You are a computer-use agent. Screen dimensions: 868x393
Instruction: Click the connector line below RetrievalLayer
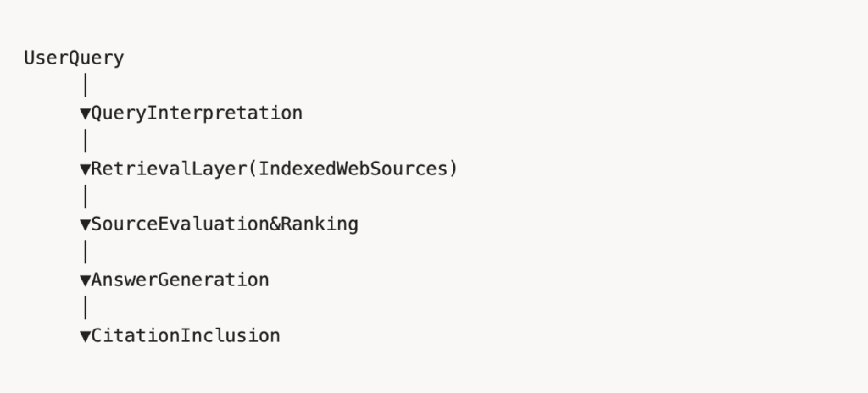85,196
